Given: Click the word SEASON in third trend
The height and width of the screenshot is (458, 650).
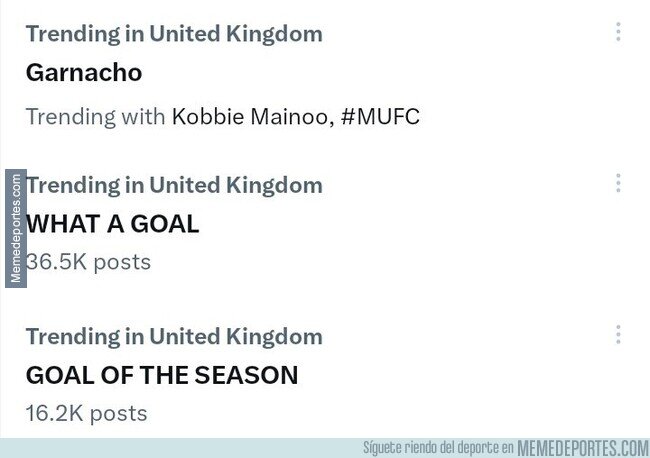Looking at the screenshot, I should [x=246, y=376].
